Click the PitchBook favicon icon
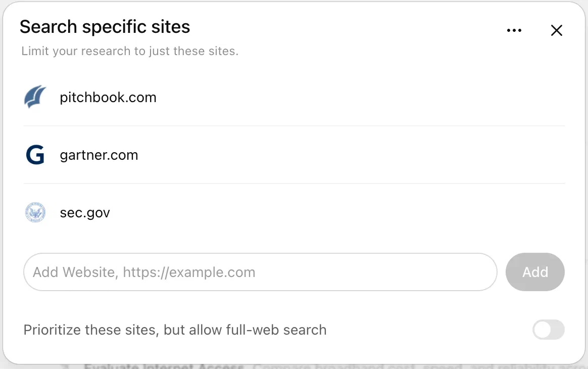The height and width of the screenshot is (369, 588). point(35,97)
